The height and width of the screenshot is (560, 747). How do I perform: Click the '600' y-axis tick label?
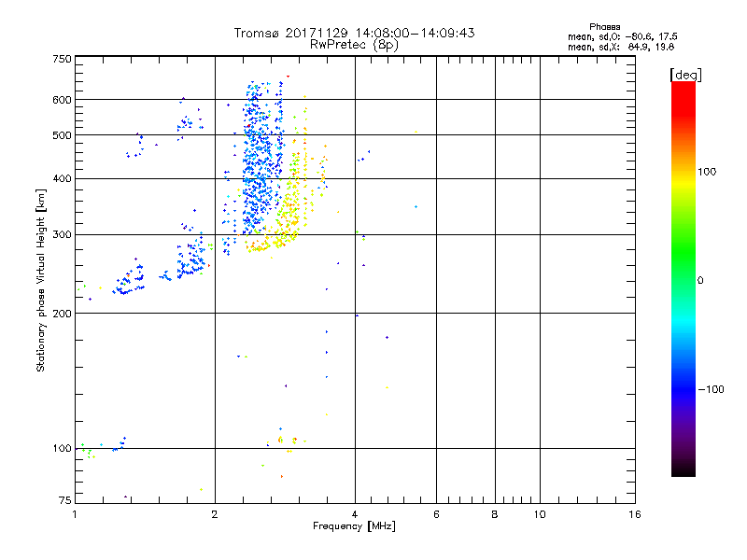coord(62,100)
